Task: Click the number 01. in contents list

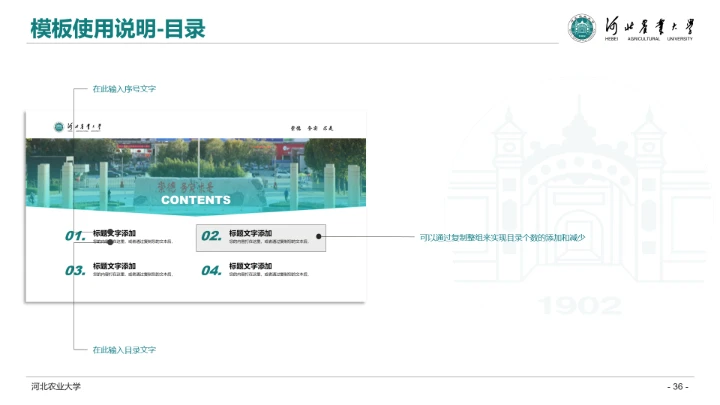Action: tap(75, 236)
